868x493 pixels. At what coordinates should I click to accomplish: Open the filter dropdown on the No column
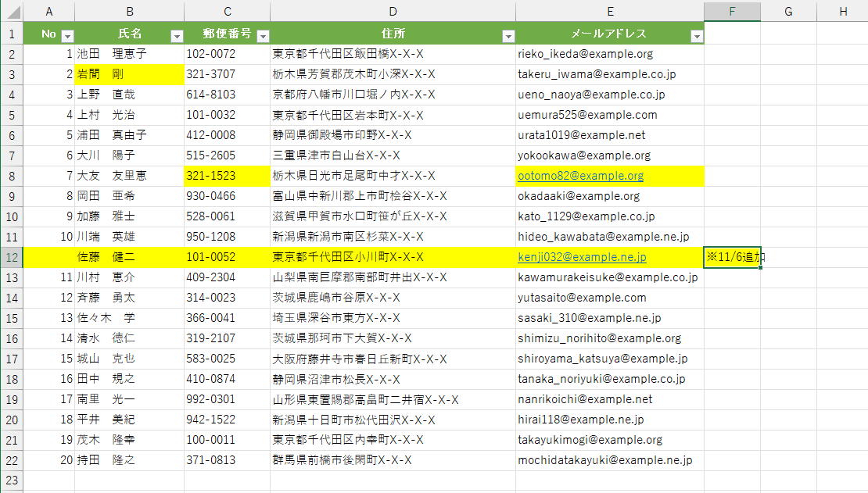tap(68, 35)
